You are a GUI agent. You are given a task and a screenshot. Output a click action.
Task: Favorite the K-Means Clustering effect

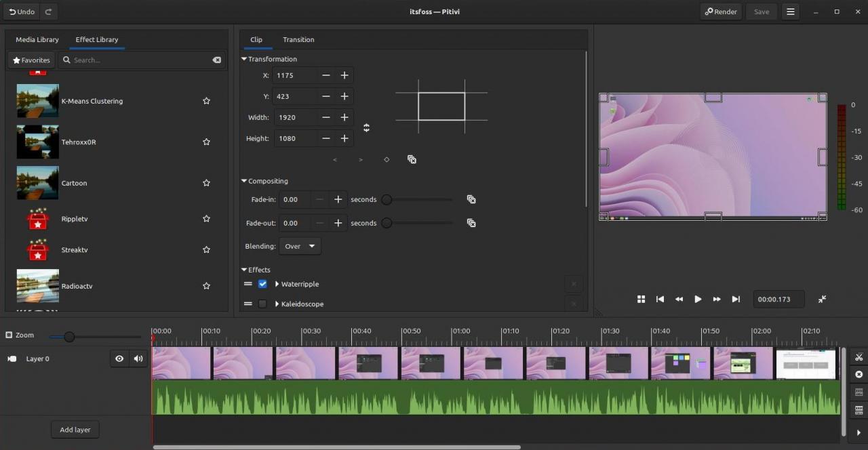click(206, 101)
